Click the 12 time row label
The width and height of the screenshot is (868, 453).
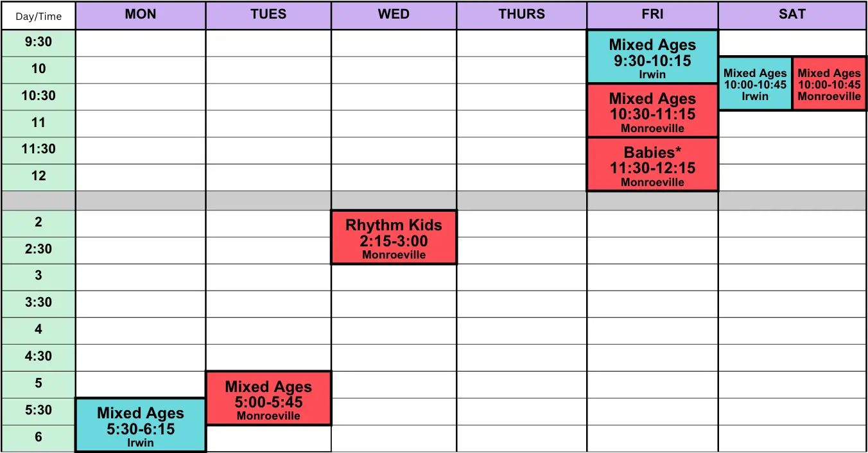coord(39,176)
